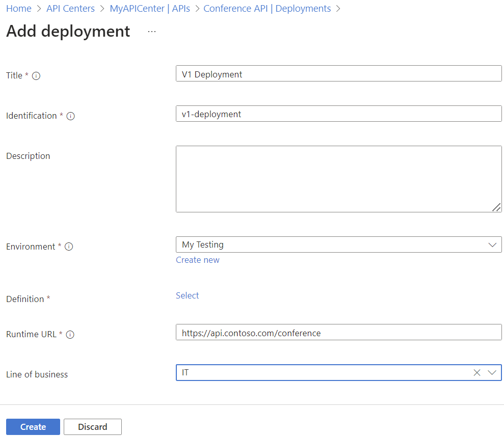
Task: Click the info icon next to Title
Action: point(36,75)
